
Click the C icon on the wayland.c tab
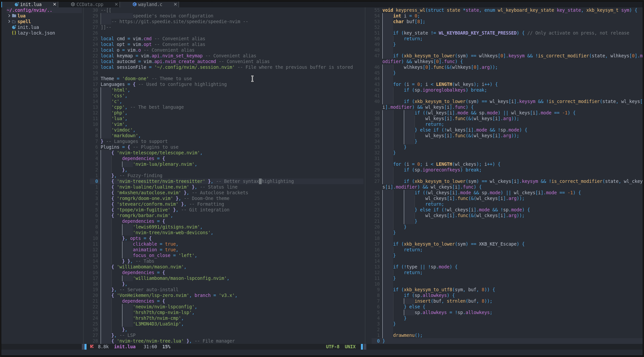click(135, 4)
